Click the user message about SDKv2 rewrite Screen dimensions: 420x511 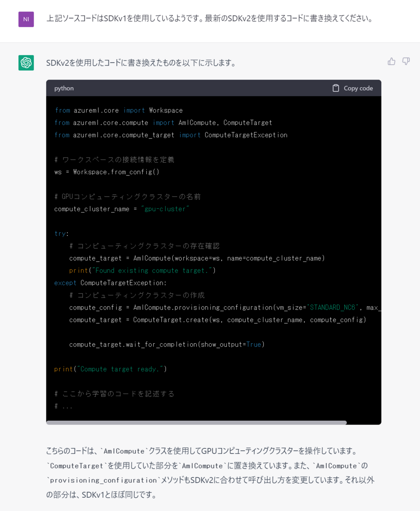(210, 19)
